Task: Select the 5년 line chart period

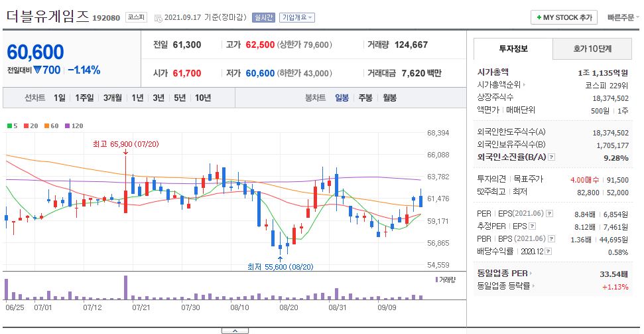Action: coord(180,98)
